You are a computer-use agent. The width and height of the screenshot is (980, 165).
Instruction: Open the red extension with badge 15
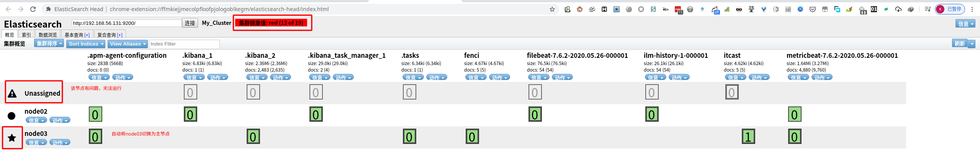coord(678,10)
